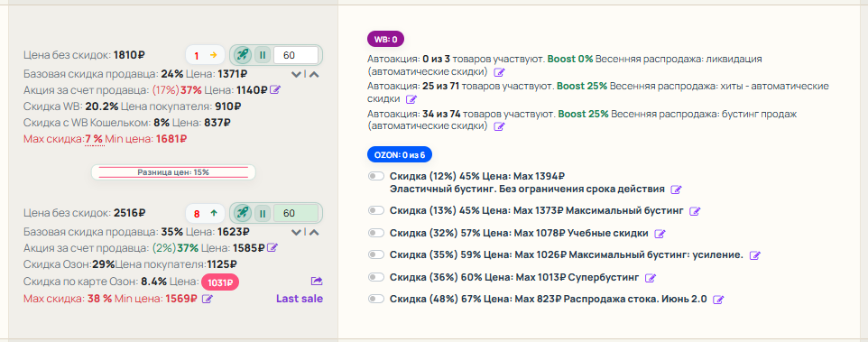The width and height of the screenshot is (868, 342).
Task: Enable the 'Учебные скидки' toggle
Action: pos(376,233)
